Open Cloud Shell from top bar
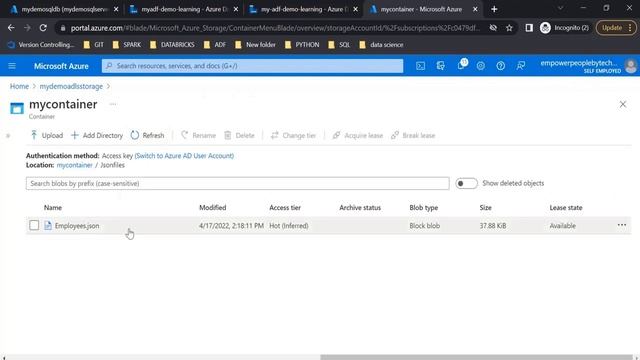The height and width of the screenshot is (360, 640). pyautogui.click(x=420, y=66)
